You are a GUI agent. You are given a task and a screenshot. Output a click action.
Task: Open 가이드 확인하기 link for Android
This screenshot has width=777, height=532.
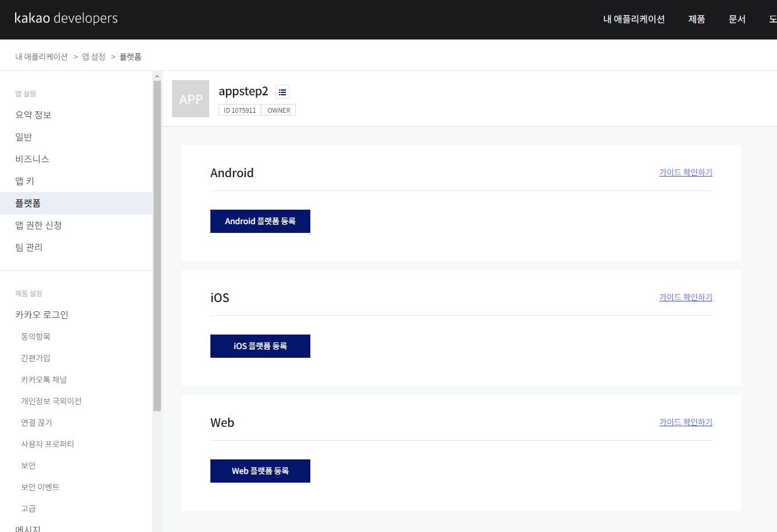(x=686, y=172)
